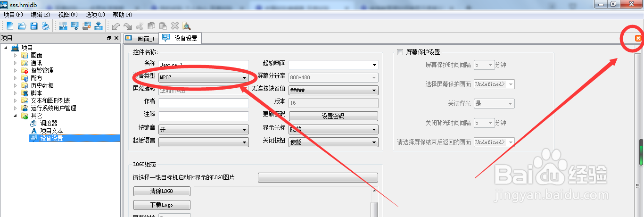Click the 清除LOGO button
644x217 pixels.
(x=162, y=191)
